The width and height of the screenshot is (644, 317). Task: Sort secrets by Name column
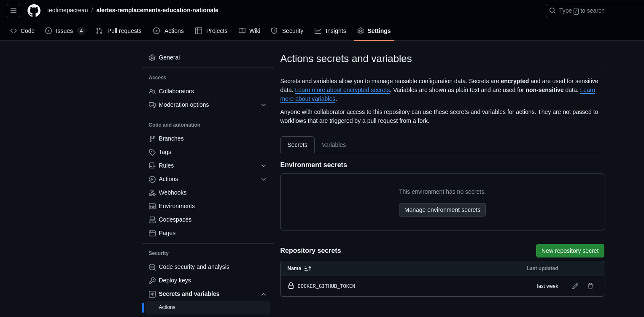coord(299,268)
